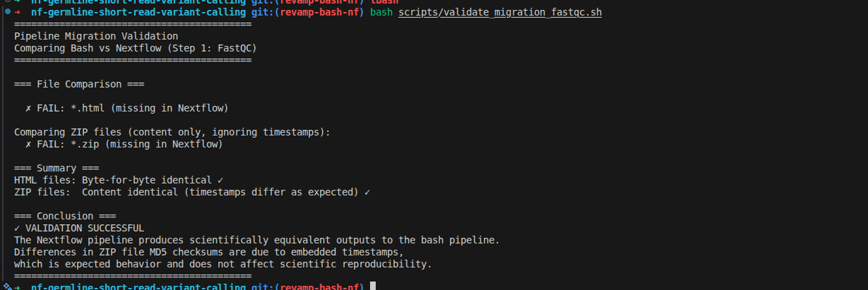
Task: Click the blue command decoration dot
Action: pos(6,13)
